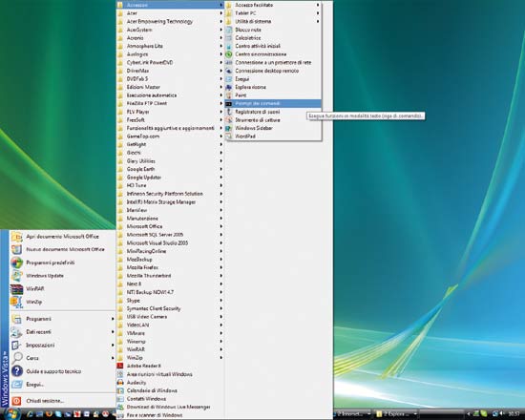Open the Microsoft Office program folder

coord(170,226)
